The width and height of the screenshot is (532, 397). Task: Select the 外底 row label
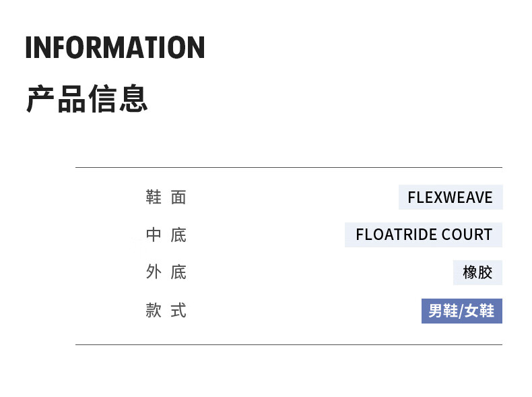coord(166,272)
